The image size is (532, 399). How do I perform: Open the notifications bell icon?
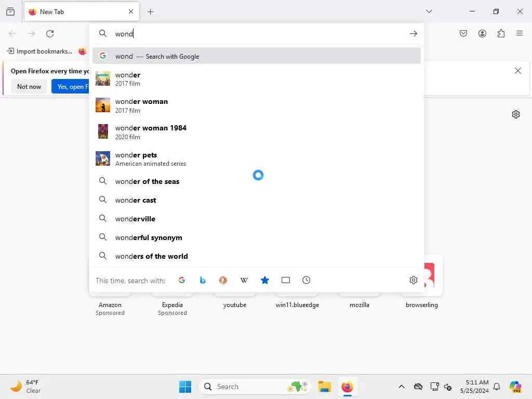pos(497,387)
